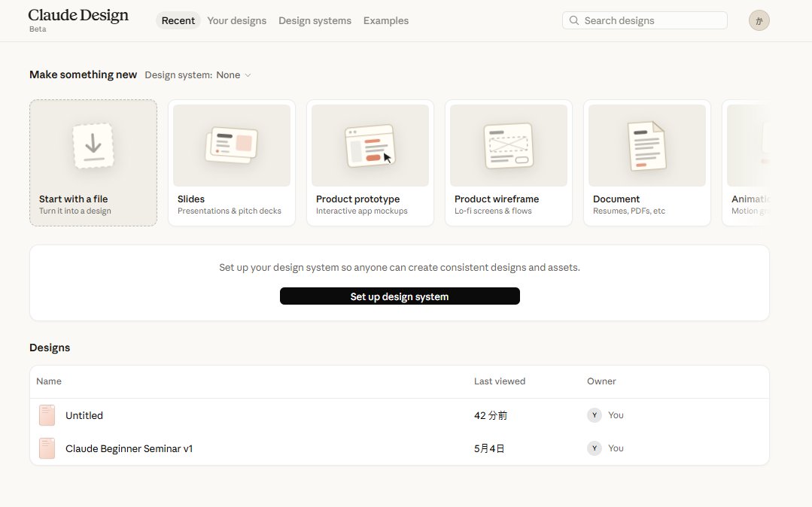Click the Start with a file download icon
The width and height of the screenshot is (812, 507).
(93, 145)
